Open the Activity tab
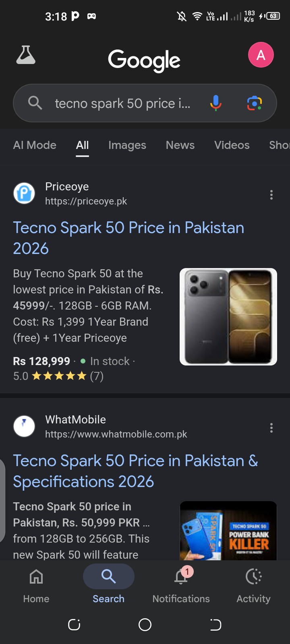 (x=254, y=586)
